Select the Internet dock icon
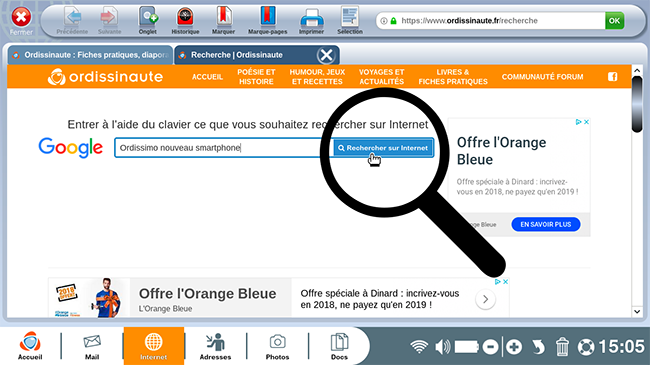Screen dimensions: 650x365 [153, 346]
